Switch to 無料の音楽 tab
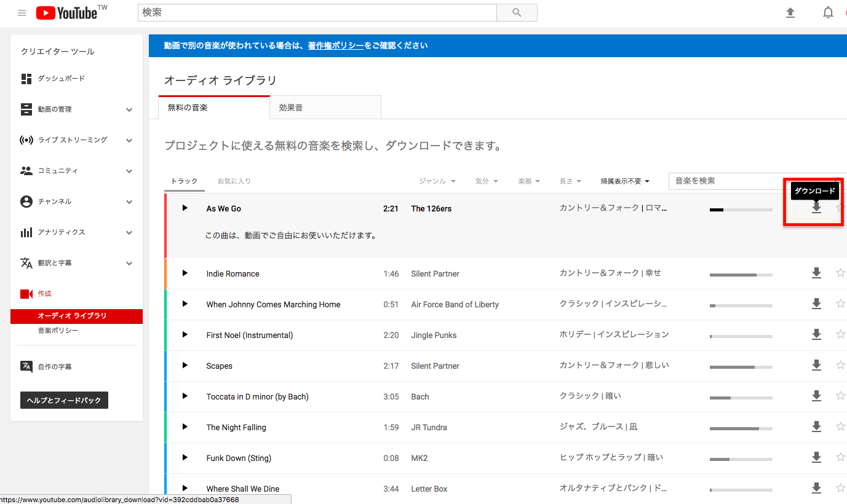 (x=214, y=108)
